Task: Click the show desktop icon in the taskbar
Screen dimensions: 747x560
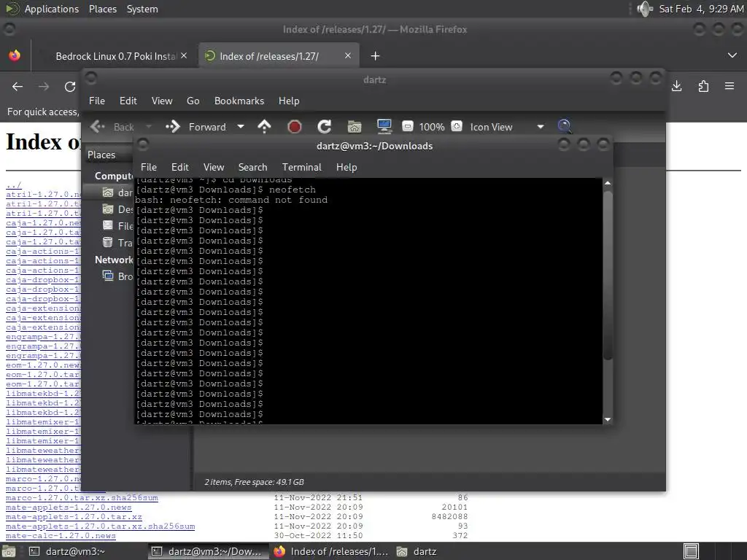Action: coord(8,551)
